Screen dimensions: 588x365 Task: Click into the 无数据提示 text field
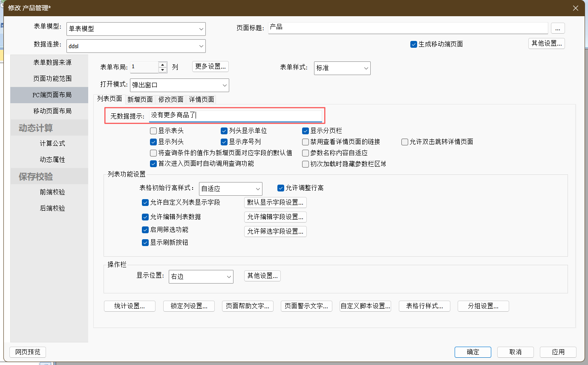pyautogui.click(x=235, y=116)
